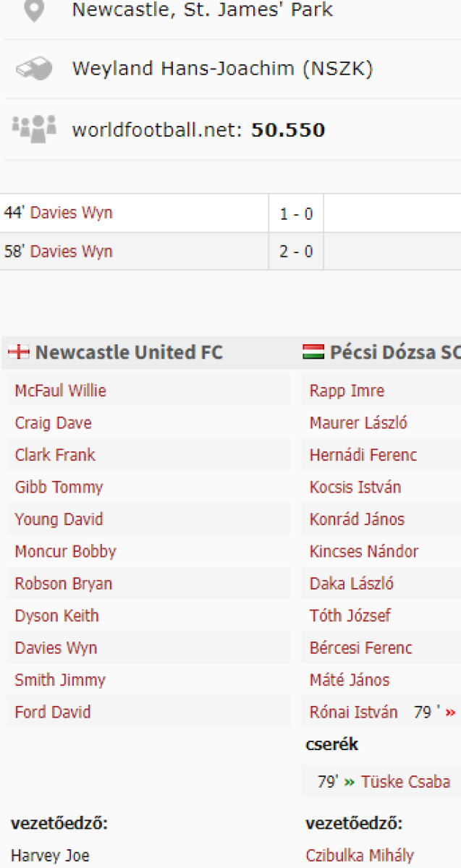Click the England flag beside Newcastle United
This screenshot has height=868, width=461.
[x=19, y=352]
